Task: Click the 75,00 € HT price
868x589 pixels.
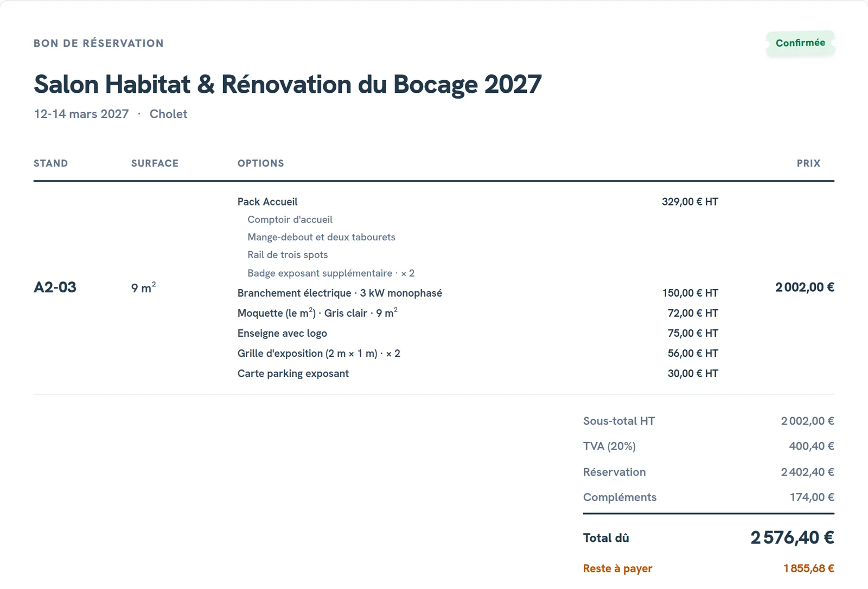Action: [693, 334]
